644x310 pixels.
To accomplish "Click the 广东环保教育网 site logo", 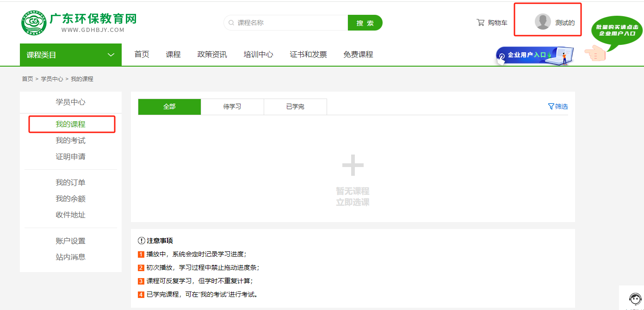I will coord(79,23).
